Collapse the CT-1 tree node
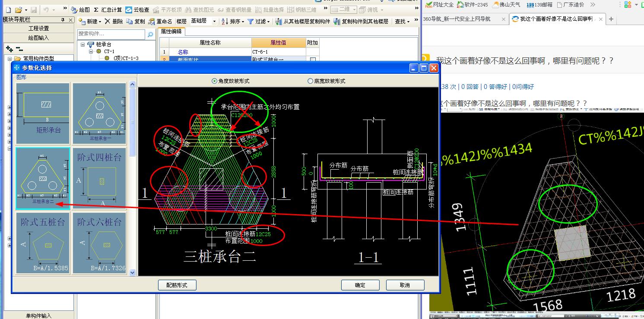 (x=91, y=51)
